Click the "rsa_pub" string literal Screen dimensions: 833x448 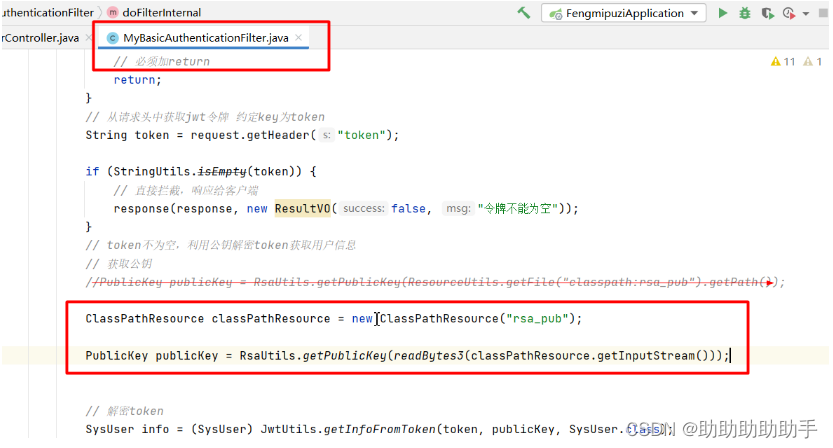click(537, 318)
